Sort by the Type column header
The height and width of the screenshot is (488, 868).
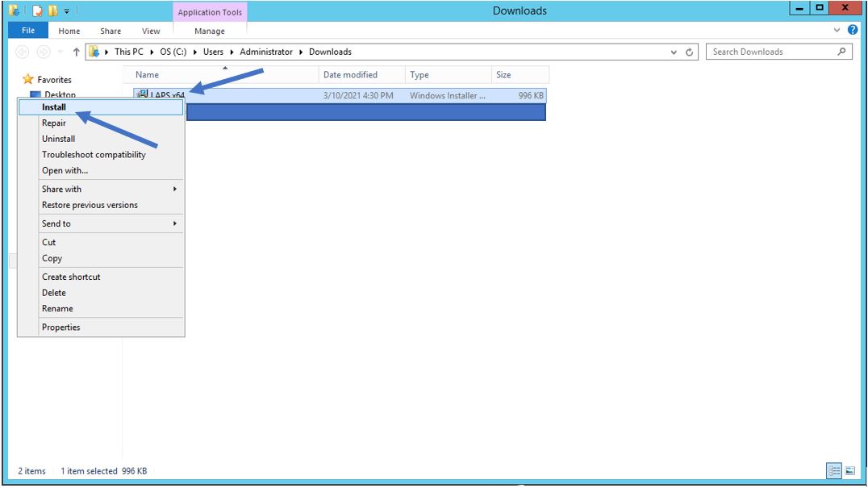449,75
